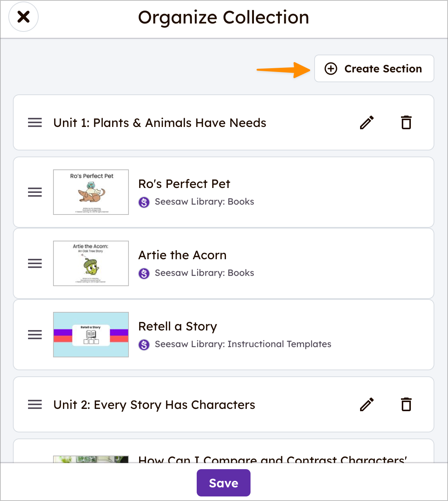Click the Create Section button
The image size is (448, 501).
tap(374, 69)
